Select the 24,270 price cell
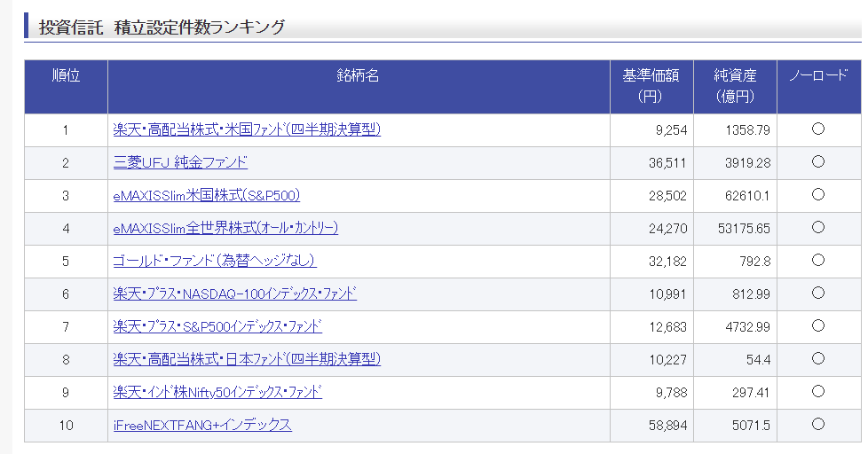Screen dimensions: 868x454 pos(651,229)
